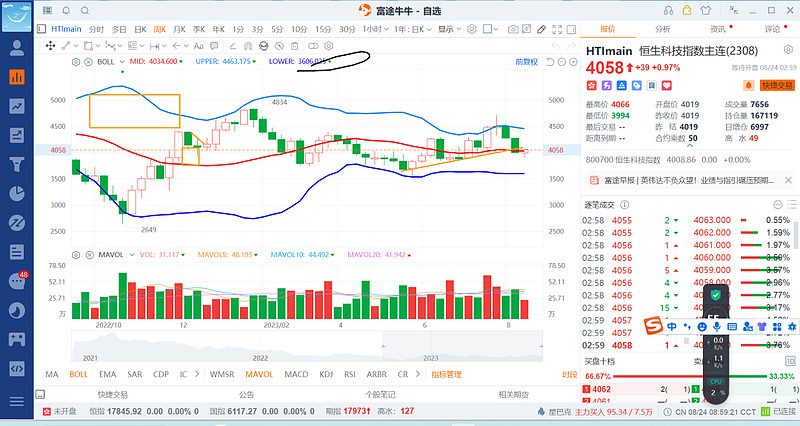Viewport: 800px width, 426px height.
Task: Open quote panel settings gear
Action: point(788,49)
